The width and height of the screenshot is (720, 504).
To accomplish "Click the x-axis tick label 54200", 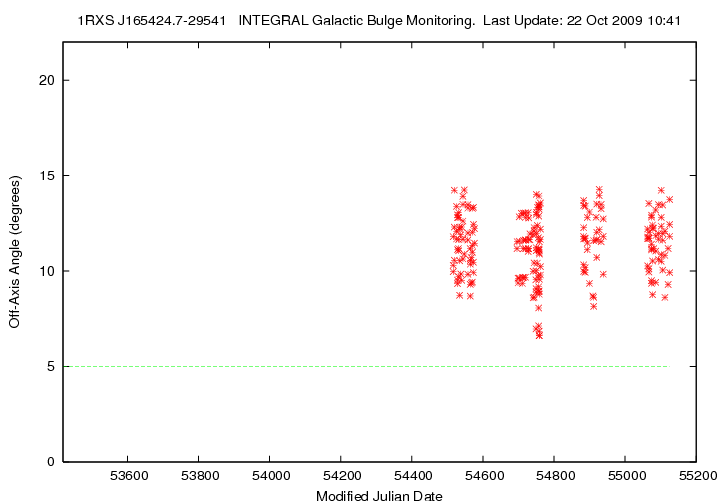I will pos(343,476).
